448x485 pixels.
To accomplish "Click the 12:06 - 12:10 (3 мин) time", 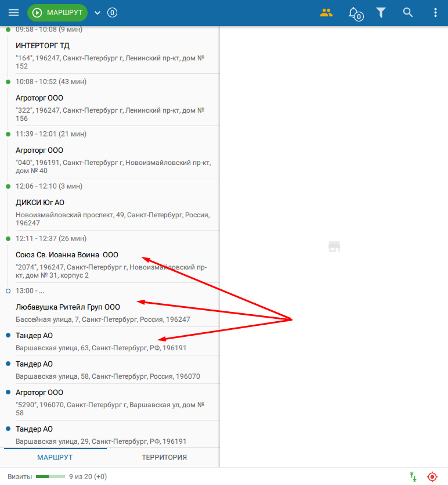I will 49,186.
